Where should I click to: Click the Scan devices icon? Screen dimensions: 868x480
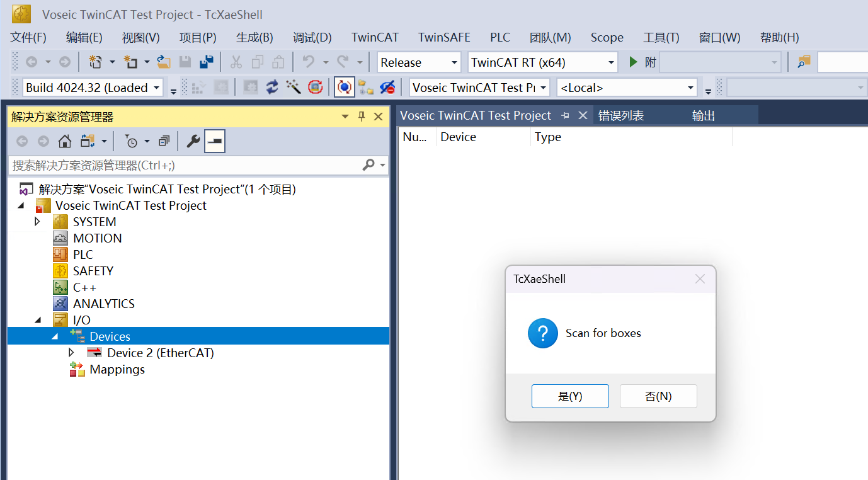(x=315, y=87)
